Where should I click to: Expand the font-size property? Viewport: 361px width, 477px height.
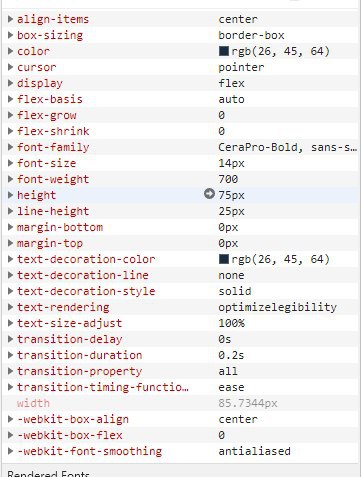click(x=10, y=163)
